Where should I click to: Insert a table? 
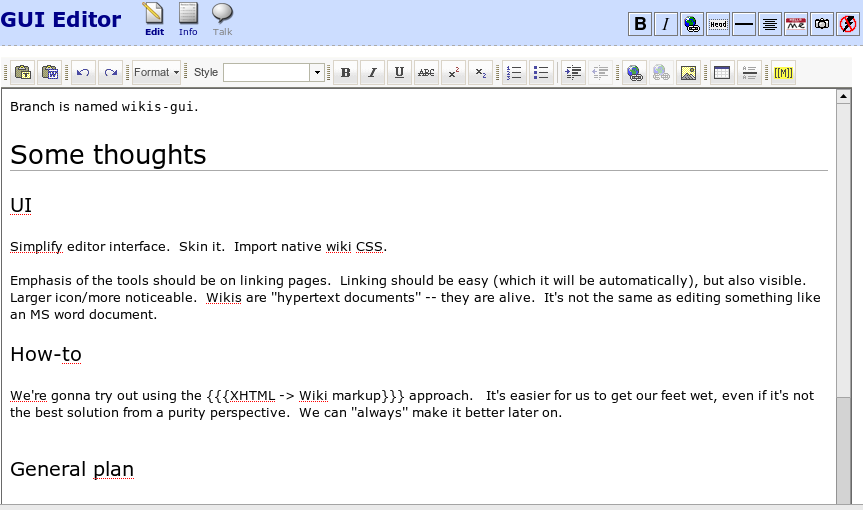[722, 73]
